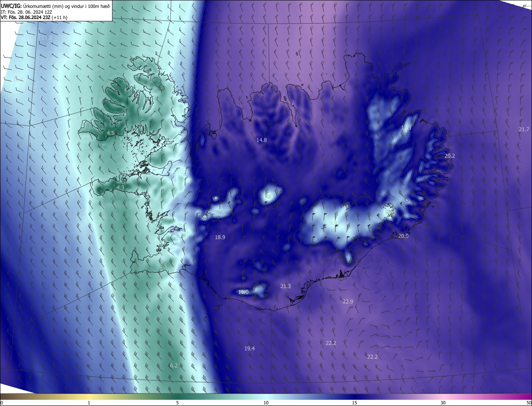Click the 4.3 value on the map
532x406 pixels.
point(121,188)
